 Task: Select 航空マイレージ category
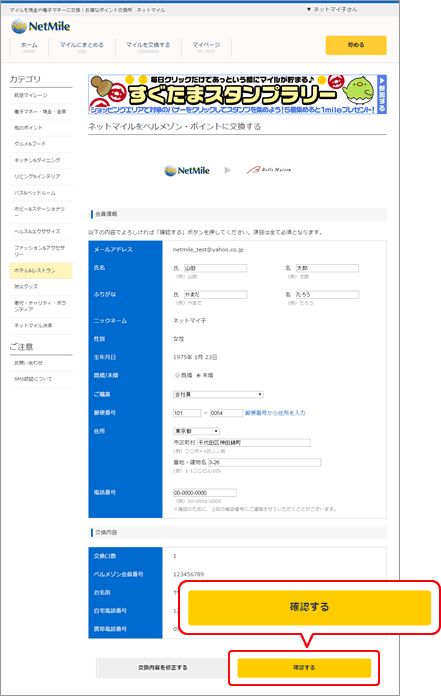(41, 95)
